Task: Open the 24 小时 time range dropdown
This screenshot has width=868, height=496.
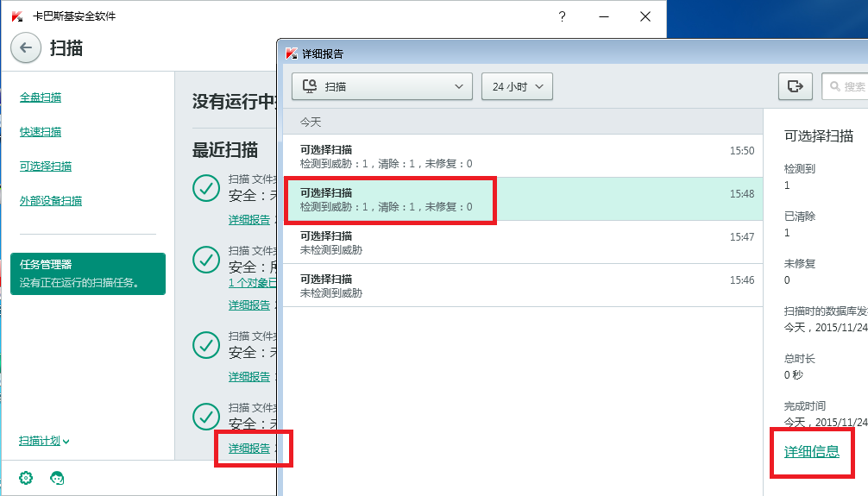Action: (x=517, y=86)
